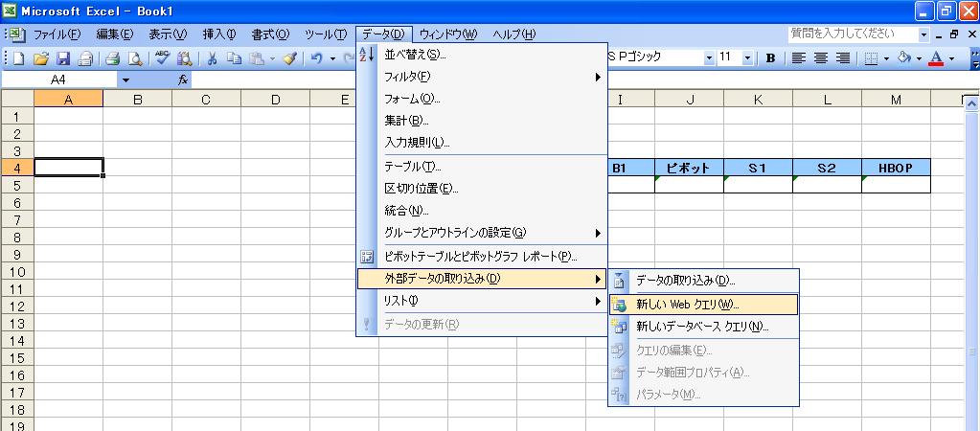
Task: Select 並べ替え(S) sort menu item
Action: coord(482,55)
